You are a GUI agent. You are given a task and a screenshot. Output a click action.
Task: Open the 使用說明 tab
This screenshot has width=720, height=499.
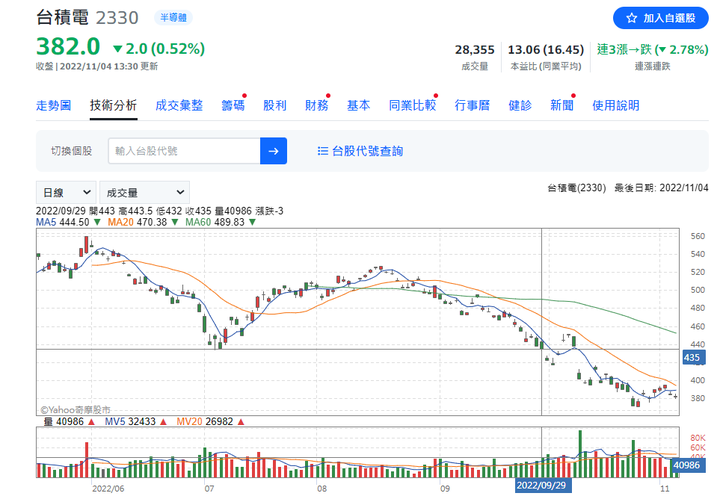(x=616, y=105)
